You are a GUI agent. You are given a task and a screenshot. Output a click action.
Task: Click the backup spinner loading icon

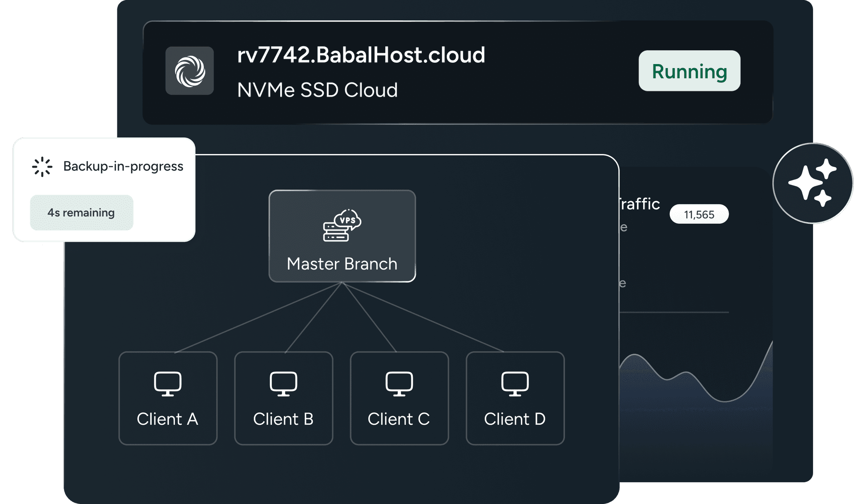(42, 166)
